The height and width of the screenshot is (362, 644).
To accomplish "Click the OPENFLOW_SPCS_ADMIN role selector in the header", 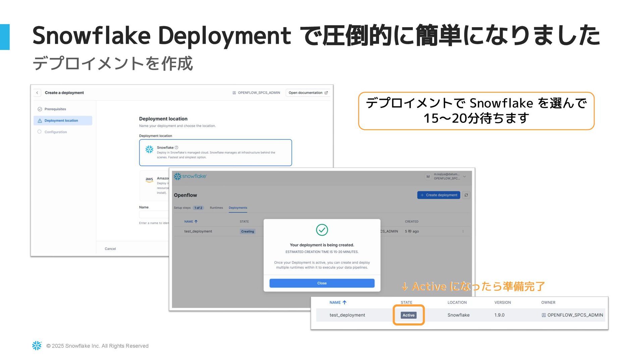I will 256,93.
